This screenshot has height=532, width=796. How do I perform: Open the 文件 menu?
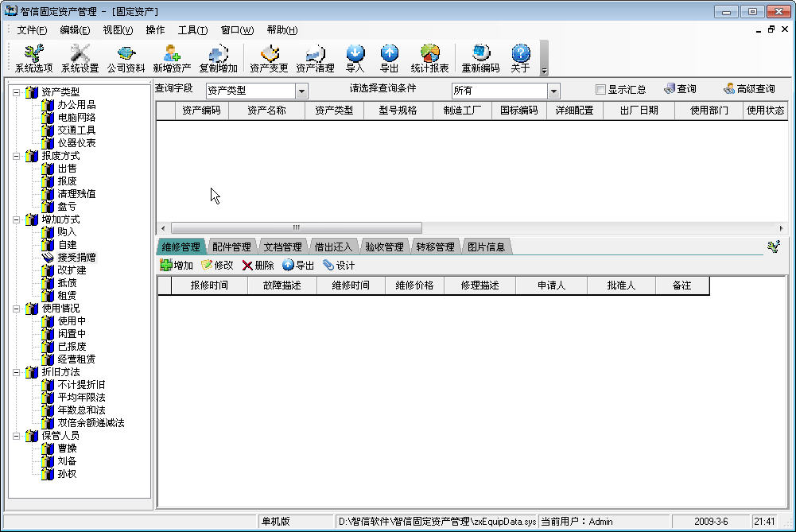tap(32, 30)
